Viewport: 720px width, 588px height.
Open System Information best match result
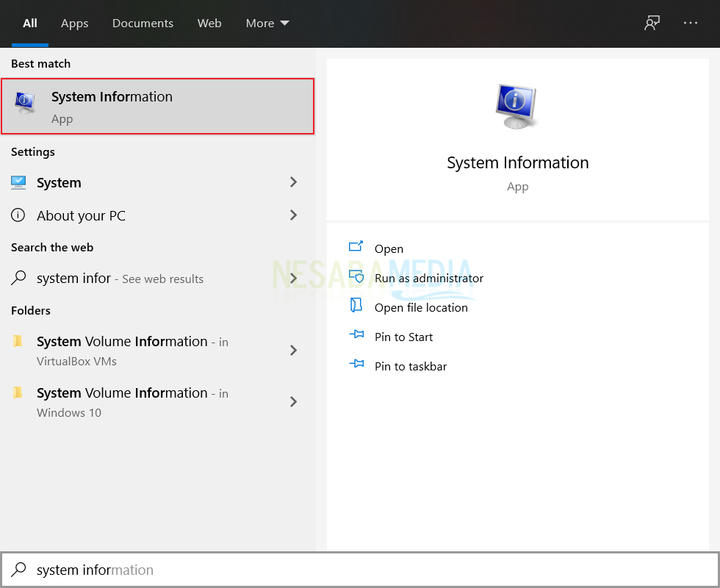(157, 107)
